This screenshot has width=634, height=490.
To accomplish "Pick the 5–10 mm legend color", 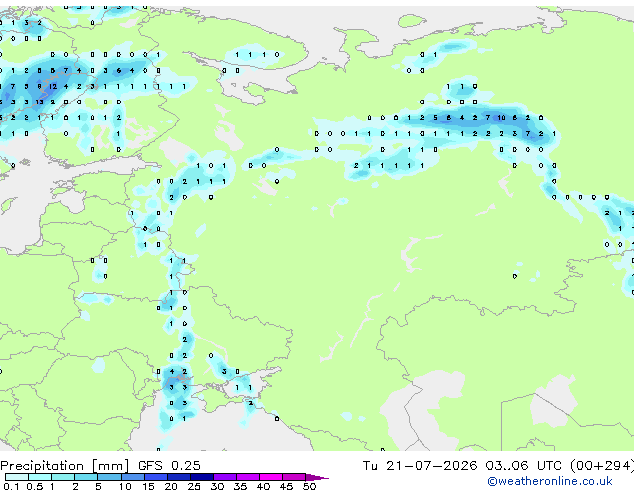I will tap(109, 477).
